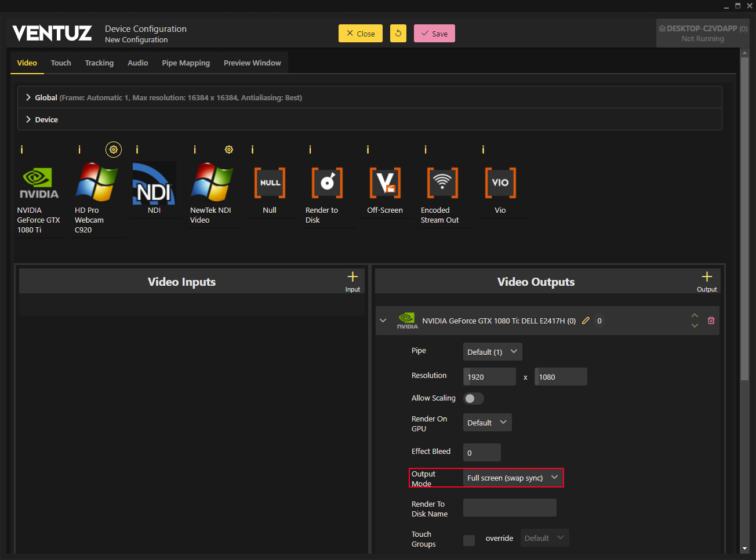Click the Off-Screen device icon
Screen dimensions: 756x560
(385, 183)
